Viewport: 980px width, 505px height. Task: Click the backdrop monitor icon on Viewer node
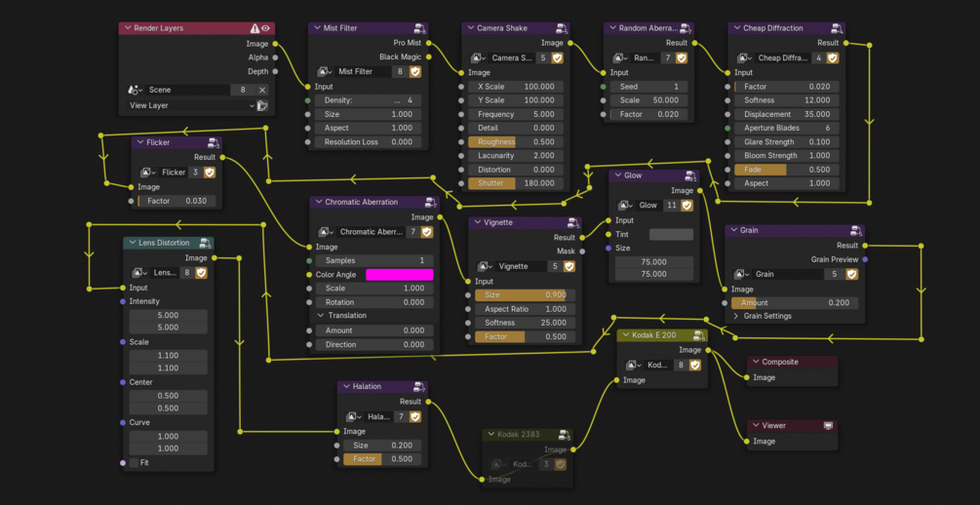coord(829,426)
